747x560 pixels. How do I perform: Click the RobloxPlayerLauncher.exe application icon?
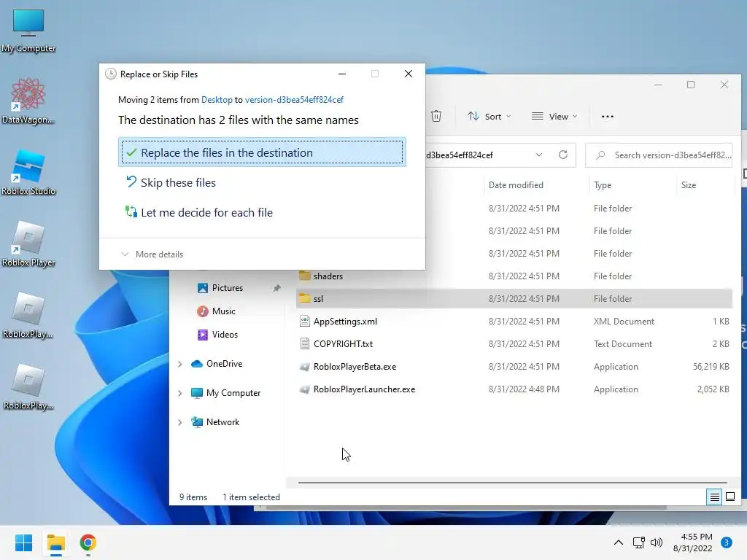304,389
